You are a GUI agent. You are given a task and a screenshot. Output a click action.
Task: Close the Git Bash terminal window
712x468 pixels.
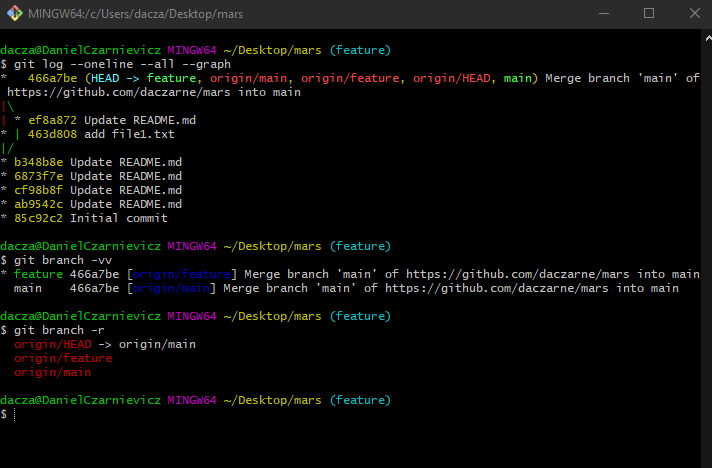(x=693, y=14)
